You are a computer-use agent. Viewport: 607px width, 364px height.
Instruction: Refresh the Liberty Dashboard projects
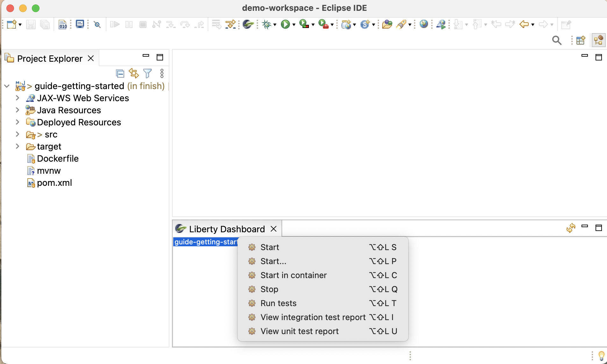[x=571, y=228]
